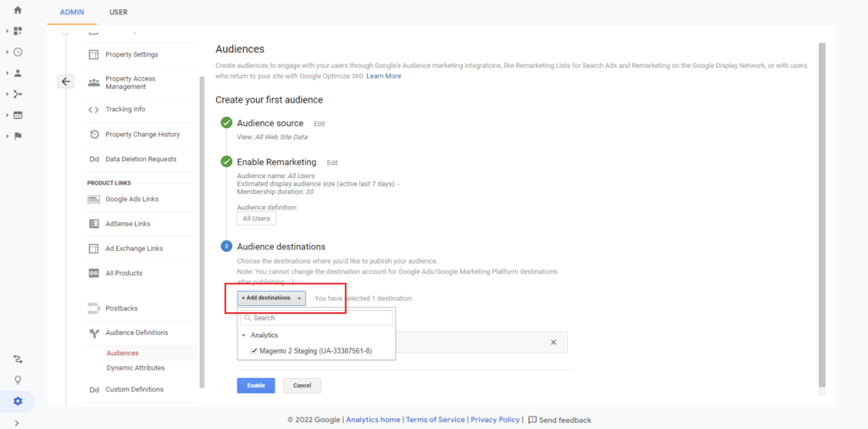Click the back arrow button in admin column
Viewport: 868px width, 429px height.
click(66, 81)
